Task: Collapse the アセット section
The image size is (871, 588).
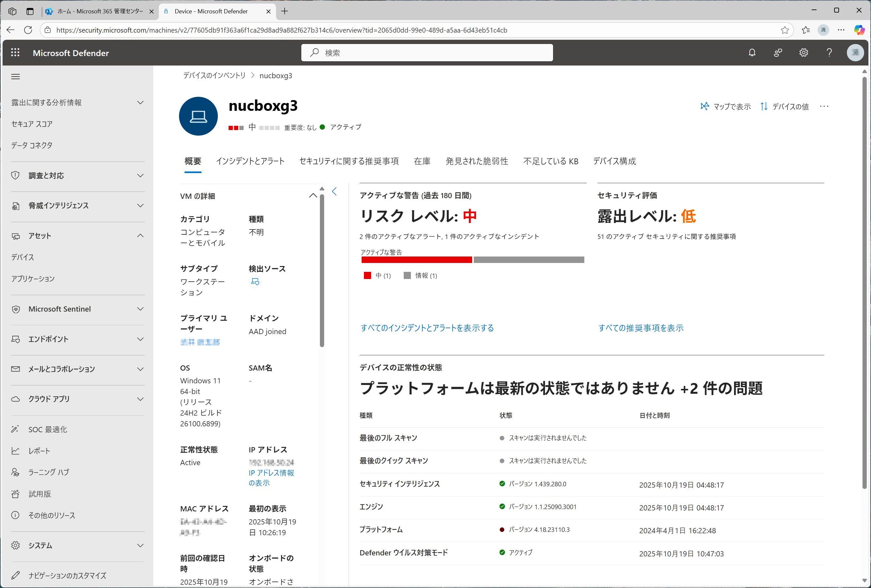Action: [140, 236]
